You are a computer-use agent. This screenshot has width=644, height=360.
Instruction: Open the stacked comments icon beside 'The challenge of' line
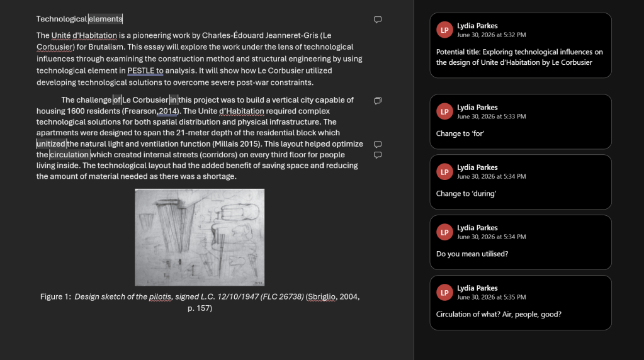378,101
